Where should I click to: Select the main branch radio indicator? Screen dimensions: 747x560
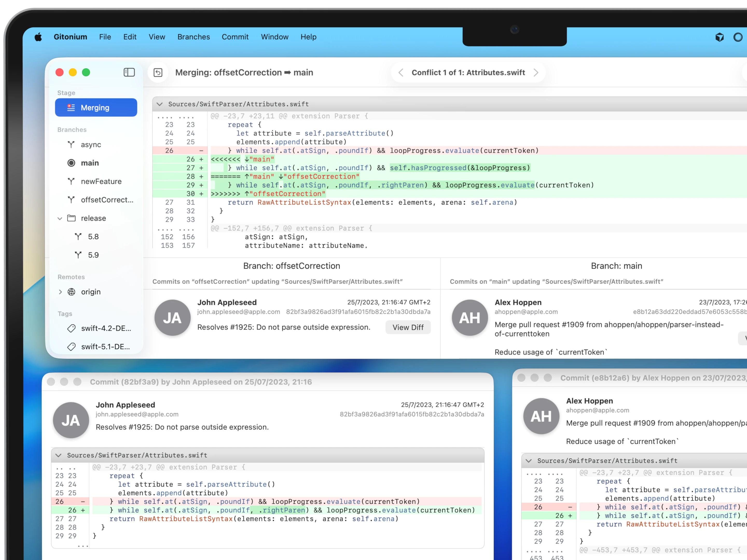pyautogui.click(x=71, y=163)
